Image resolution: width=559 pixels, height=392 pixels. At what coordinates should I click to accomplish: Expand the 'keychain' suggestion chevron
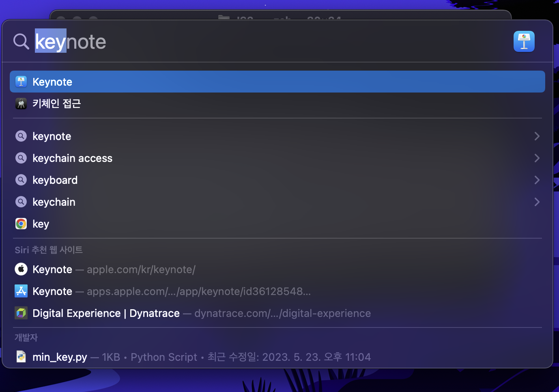click(537, 202)
